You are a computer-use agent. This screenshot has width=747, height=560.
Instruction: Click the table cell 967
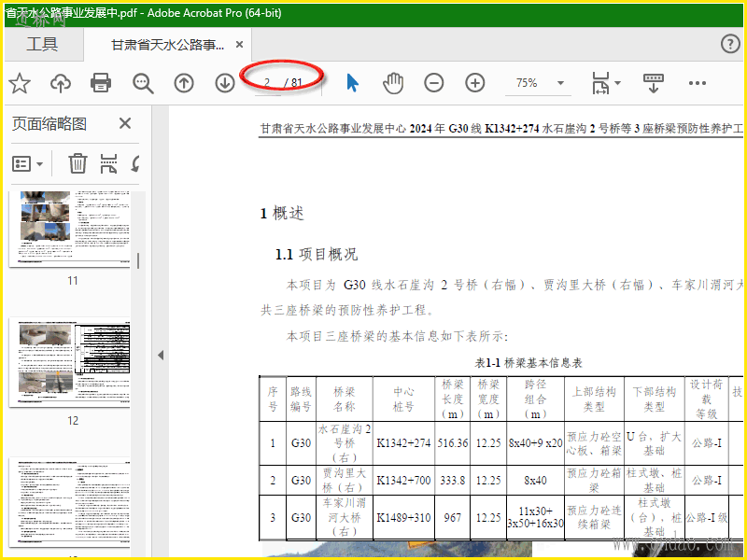tap(453, 517)
